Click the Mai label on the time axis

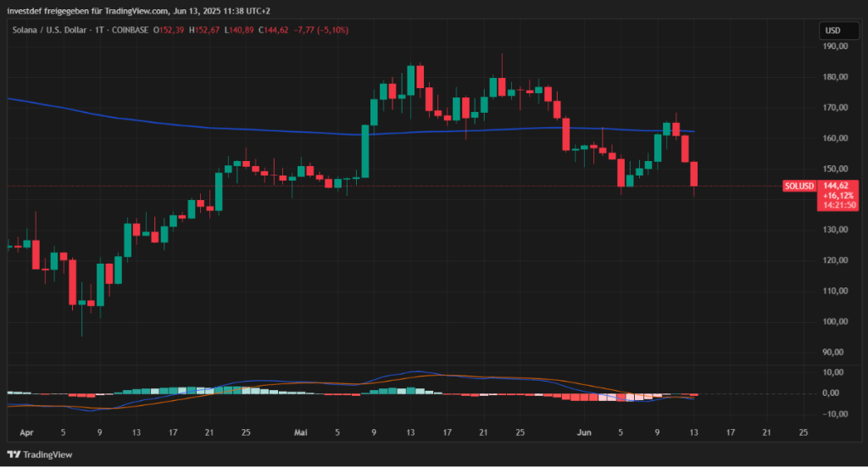301,432
